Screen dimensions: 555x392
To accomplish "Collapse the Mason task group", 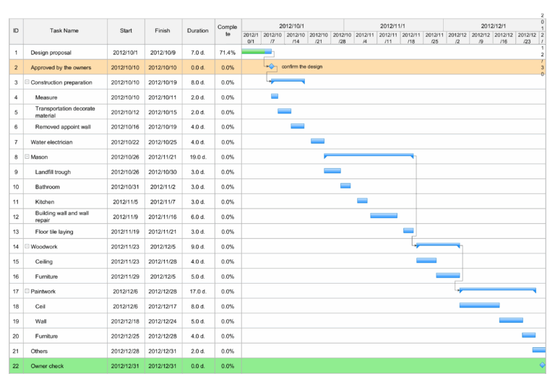I will 27,157.
